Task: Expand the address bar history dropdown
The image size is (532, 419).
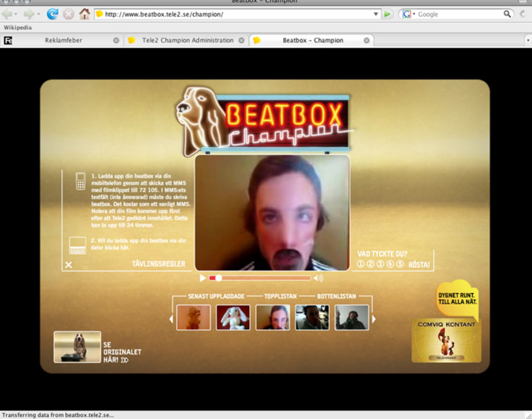Action: pos(376,14)
